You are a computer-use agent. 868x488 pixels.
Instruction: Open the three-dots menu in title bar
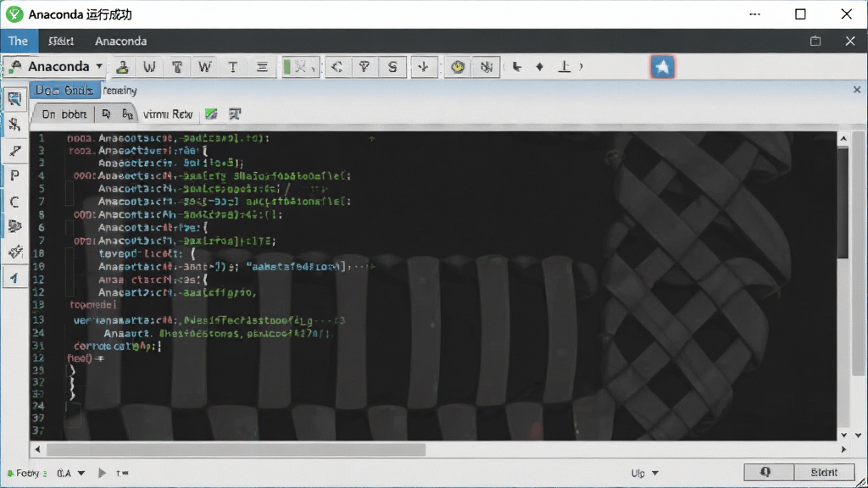point(754,14)
